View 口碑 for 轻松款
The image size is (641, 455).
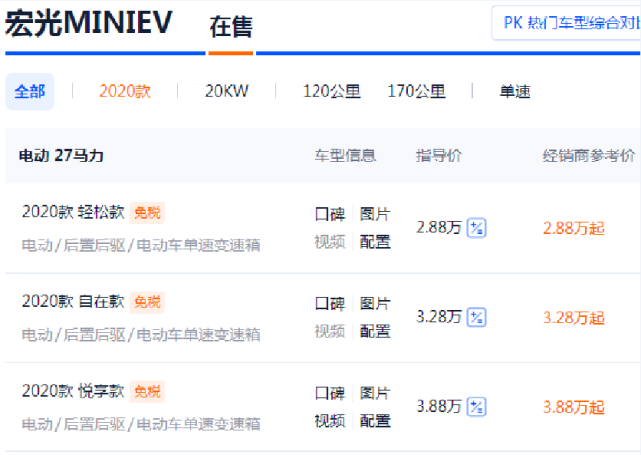(330, 214)
